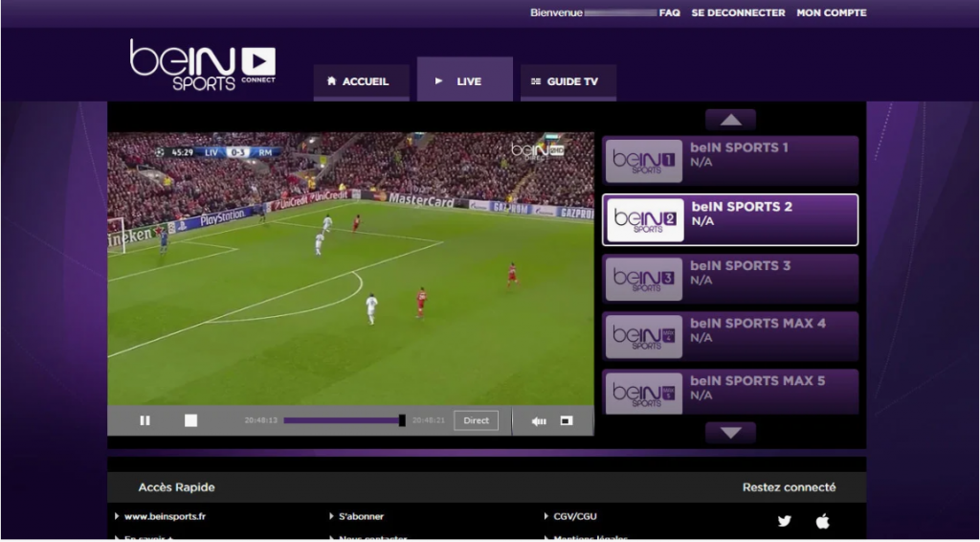Open the ACCUEIL tab
The image size is (980, 542).
click(x=361, y=82)
